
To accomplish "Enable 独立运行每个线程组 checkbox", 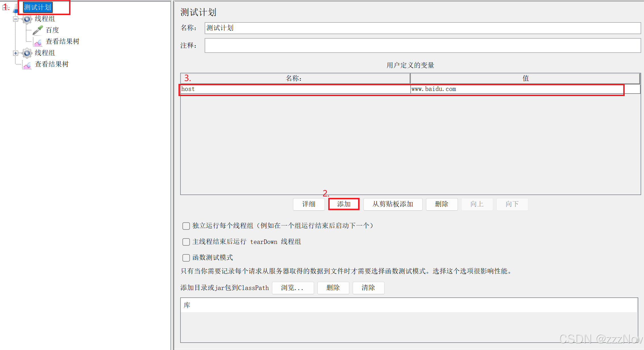I will pos(186,226).
